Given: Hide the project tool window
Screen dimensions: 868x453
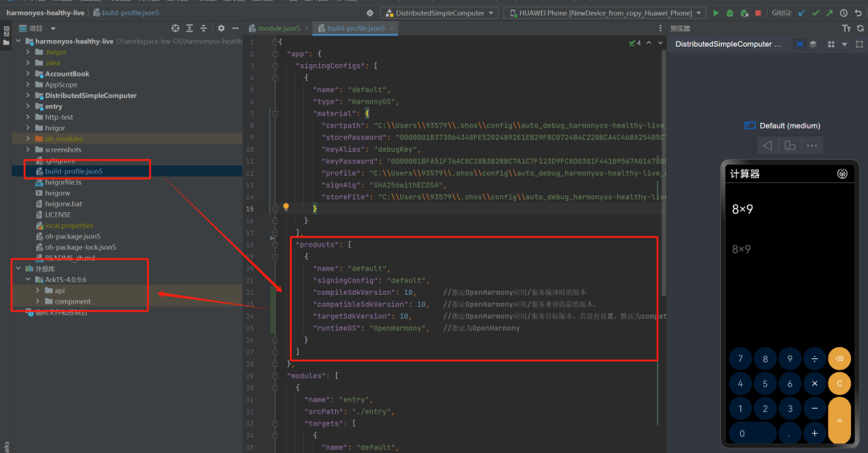Looking at the screenshot, I should coord(235,28).
